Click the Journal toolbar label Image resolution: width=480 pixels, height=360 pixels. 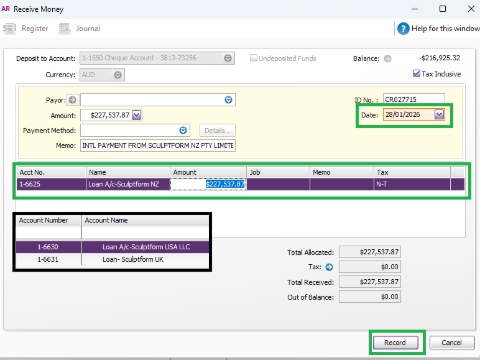pyautogui.click(x=88, y=29)
